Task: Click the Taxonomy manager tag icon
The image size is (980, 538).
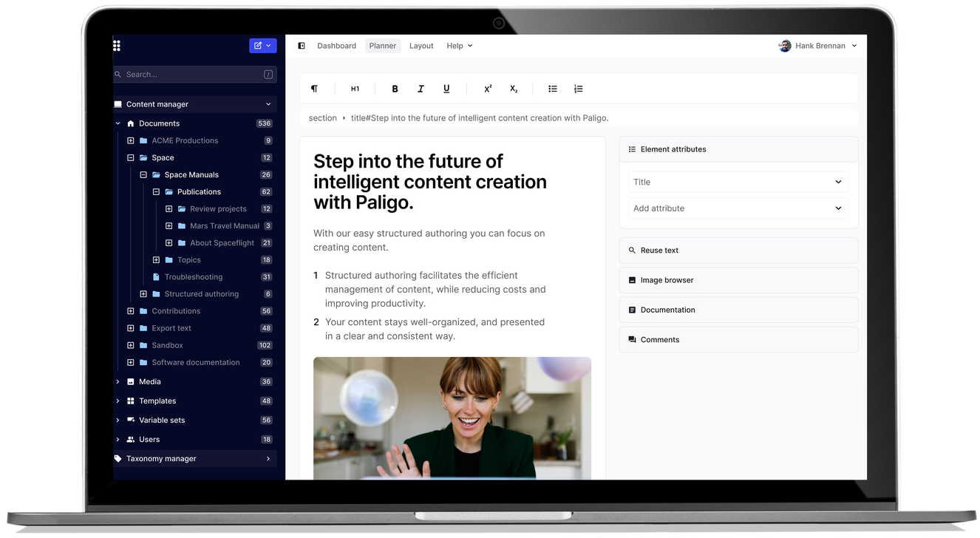Action: pyautogui.click(x=118, y=459)
